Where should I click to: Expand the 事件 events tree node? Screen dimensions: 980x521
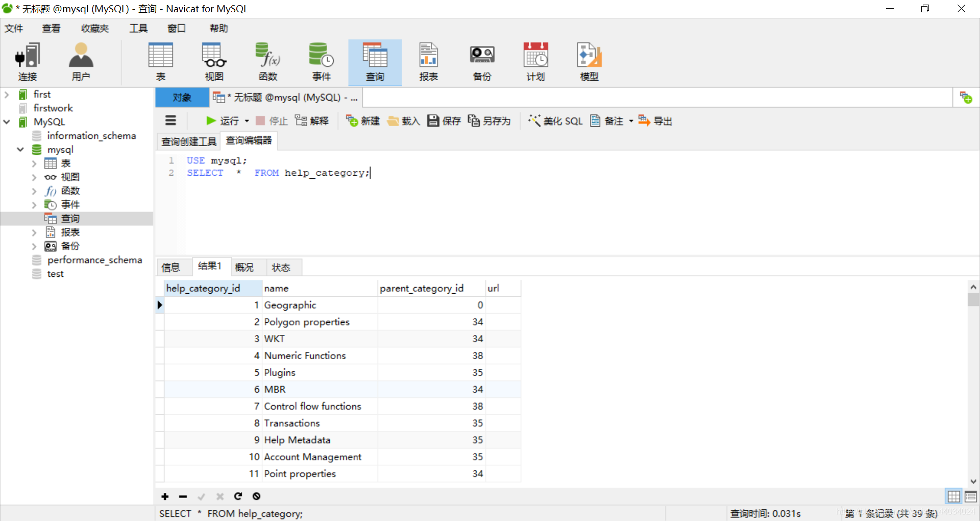click(x=34, y=205)
